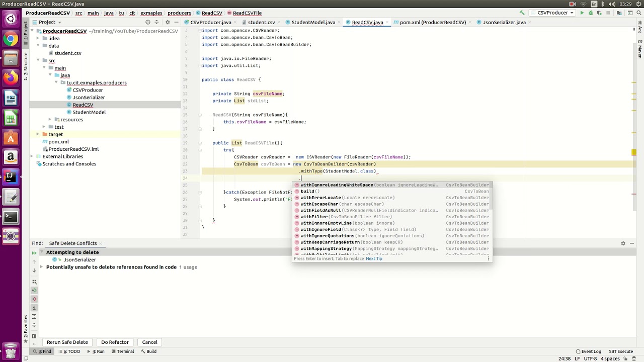The width and height of the screenshot is (644, 362).
Task: Build the project with the hammer icon
Action: coord(522,13)
